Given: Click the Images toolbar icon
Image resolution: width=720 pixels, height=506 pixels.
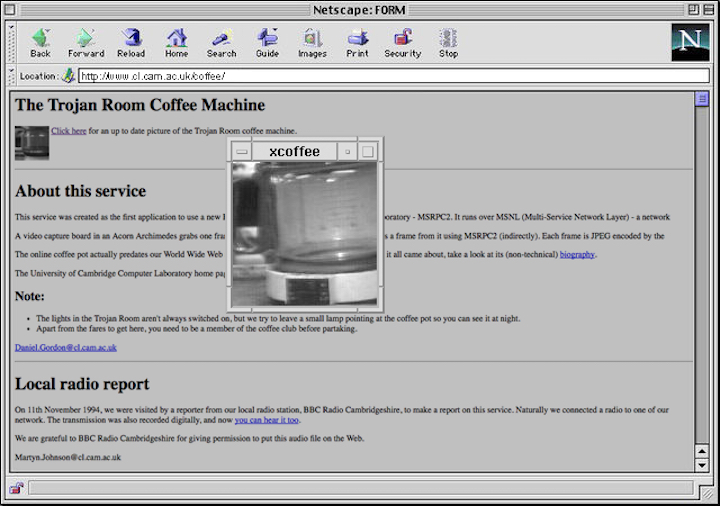Looking at the screenshot, I should tap(312, 41).
